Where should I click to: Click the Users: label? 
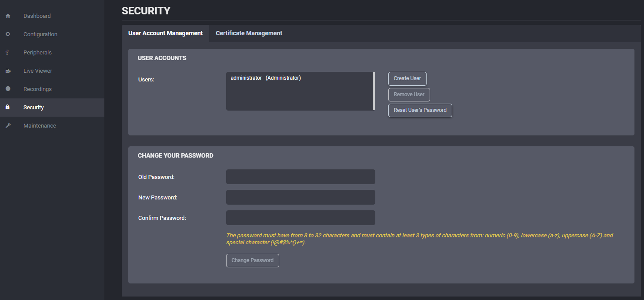(x=146, y=80)
